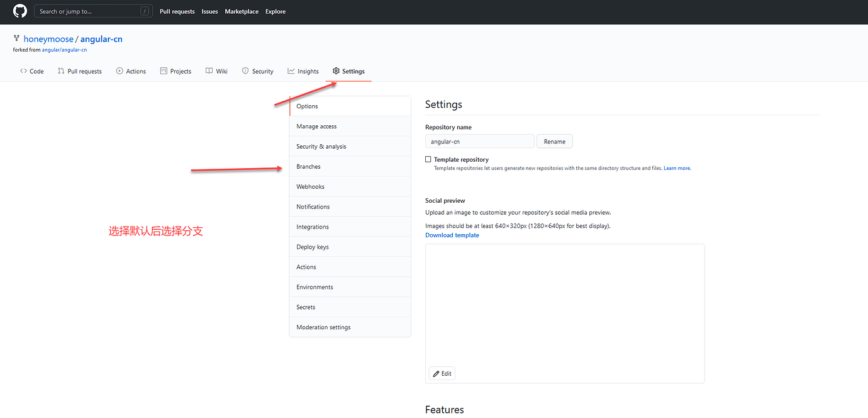Open Secrets settings in sidebar
868x418 pixels.
[350, 307]
